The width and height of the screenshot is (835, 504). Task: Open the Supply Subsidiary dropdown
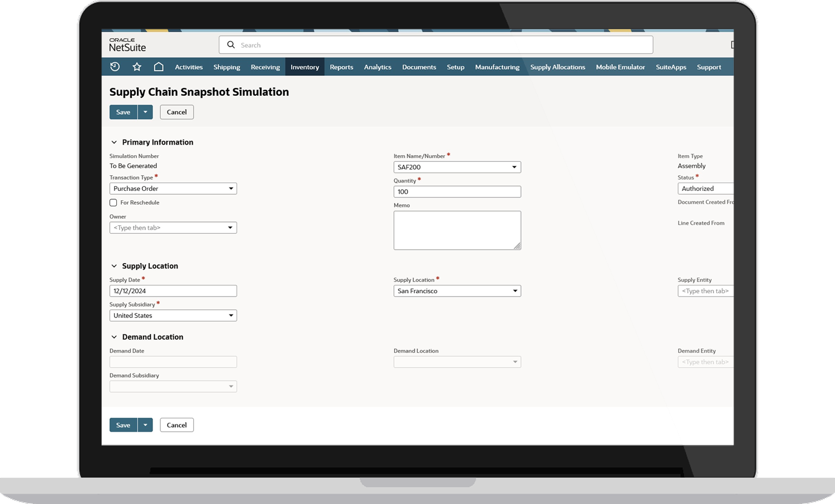pos(232,315)
